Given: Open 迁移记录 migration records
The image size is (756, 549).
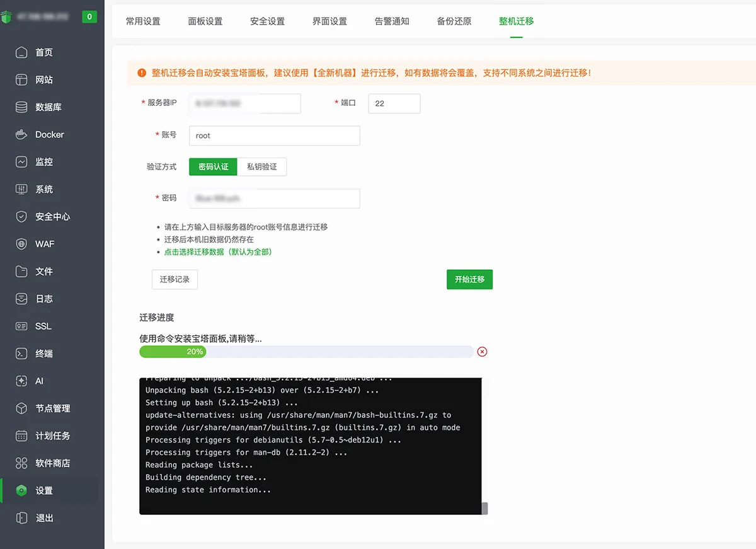Looking at the screenshot, I should 175,279.
